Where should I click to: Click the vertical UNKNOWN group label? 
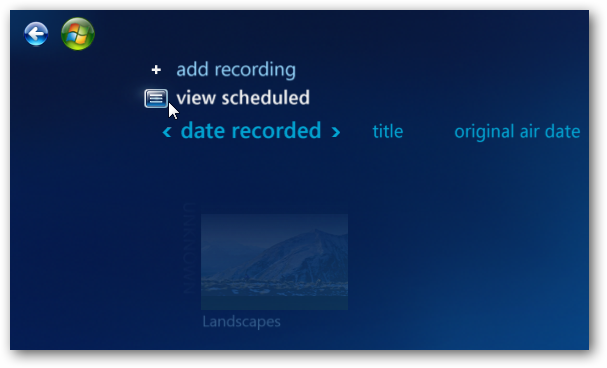point(188,248)
